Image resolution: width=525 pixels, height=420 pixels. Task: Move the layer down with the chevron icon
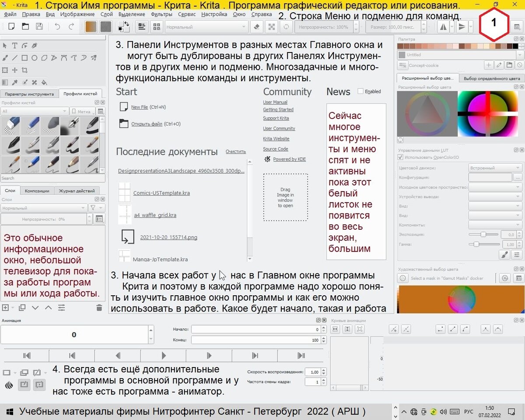point(35,308)
